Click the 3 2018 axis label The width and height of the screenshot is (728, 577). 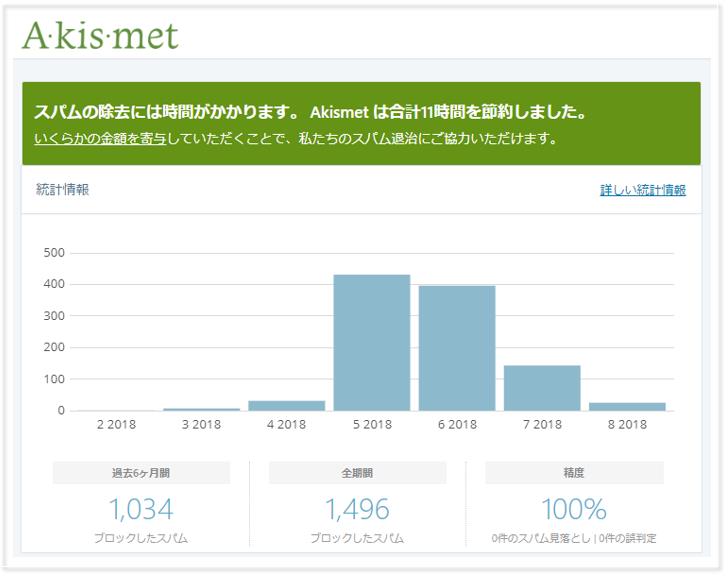tap(202, 424)
